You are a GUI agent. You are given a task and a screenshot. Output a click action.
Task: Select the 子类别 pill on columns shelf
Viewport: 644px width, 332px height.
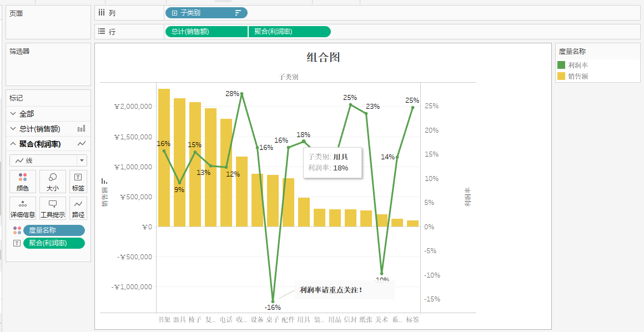pos(207,13)
